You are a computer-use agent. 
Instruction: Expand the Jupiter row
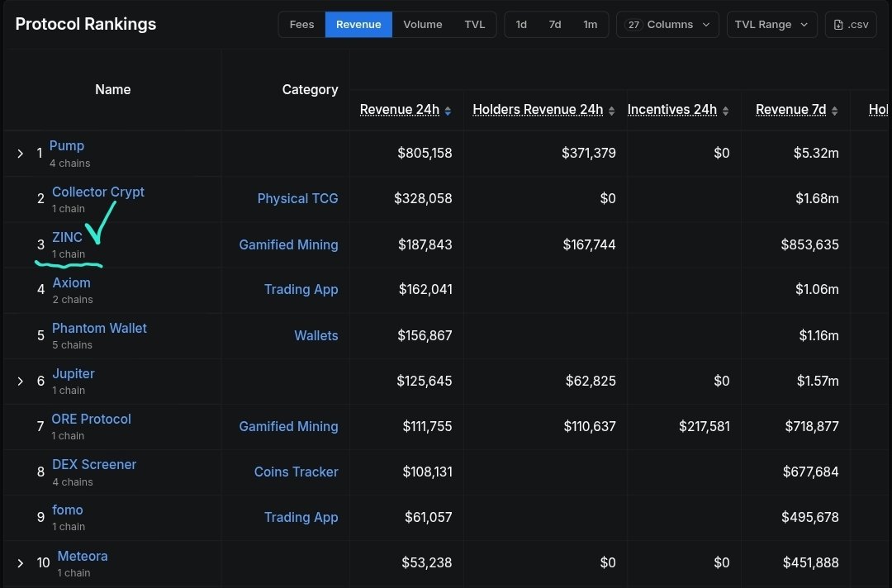tap(21, 381)
